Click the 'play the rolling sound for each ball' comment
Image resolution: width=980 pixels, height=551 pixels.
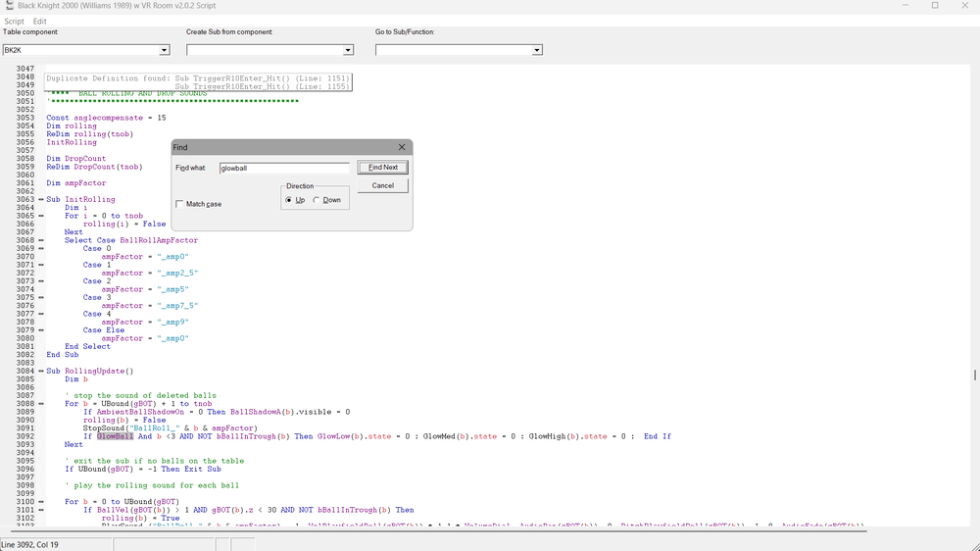(x=152, y=485)
